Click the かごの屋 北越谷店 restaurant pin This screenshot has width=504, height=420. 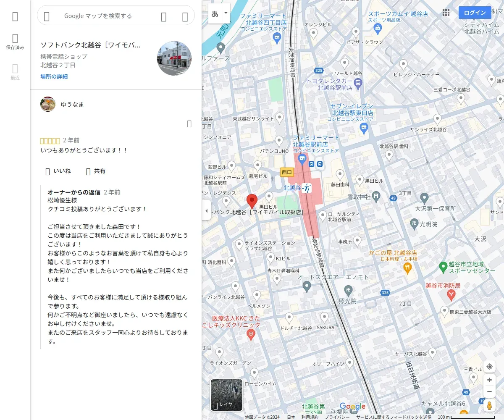[407, 269]
